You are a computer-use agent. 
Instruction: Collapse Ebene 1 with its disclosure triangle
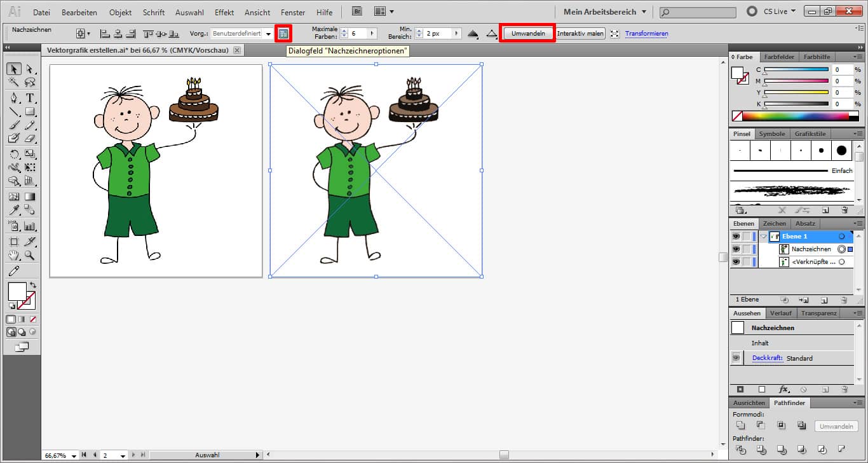click(x=763, y=236)
